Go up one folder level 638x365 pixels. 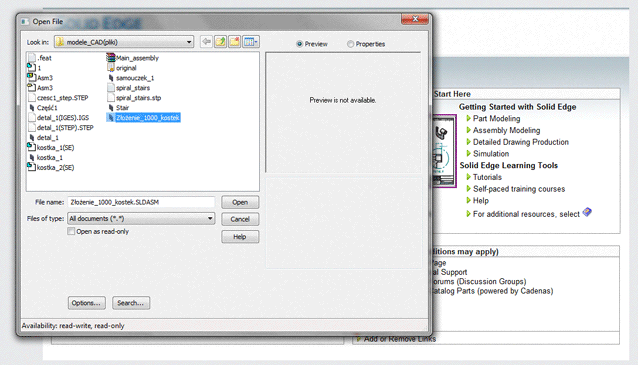click(221, 42)
